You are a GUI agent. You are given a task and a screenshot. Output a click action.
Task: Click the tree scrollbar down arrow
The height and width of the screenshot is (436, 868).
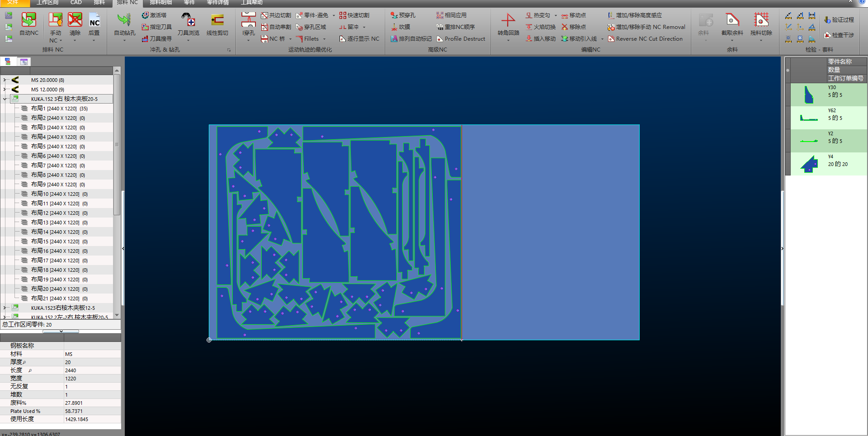(117, 315)
